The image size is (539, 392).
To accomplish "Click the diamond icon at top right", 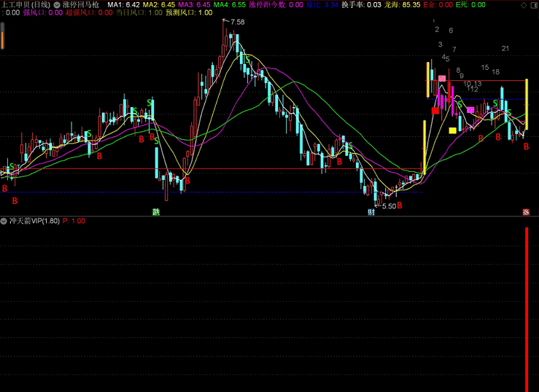I will 524,5.
